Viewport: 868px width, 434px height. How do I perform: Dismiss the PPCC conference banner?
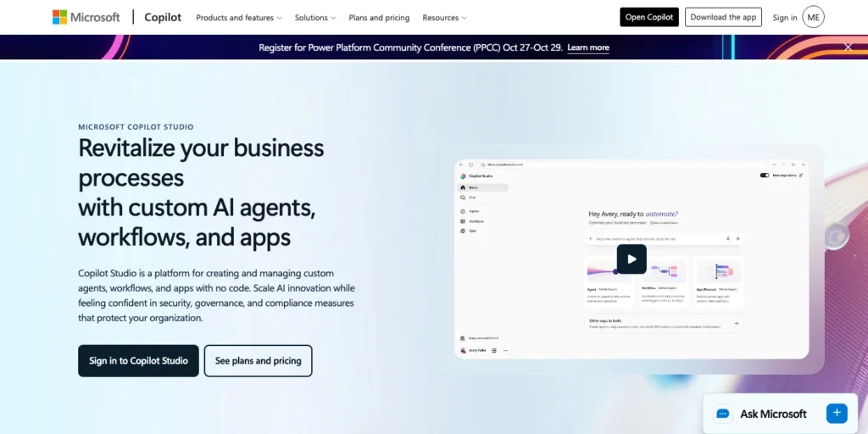tap(848, 47)
